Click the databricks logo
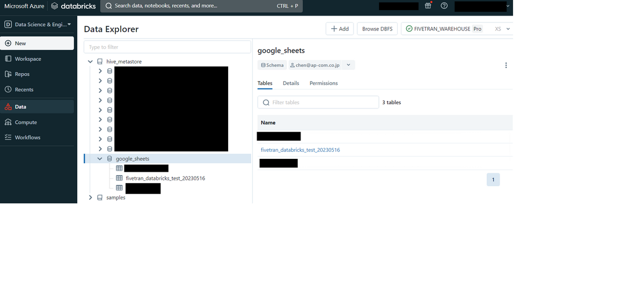The width and height of the screenshot is (644, 285). coord(74,6)
